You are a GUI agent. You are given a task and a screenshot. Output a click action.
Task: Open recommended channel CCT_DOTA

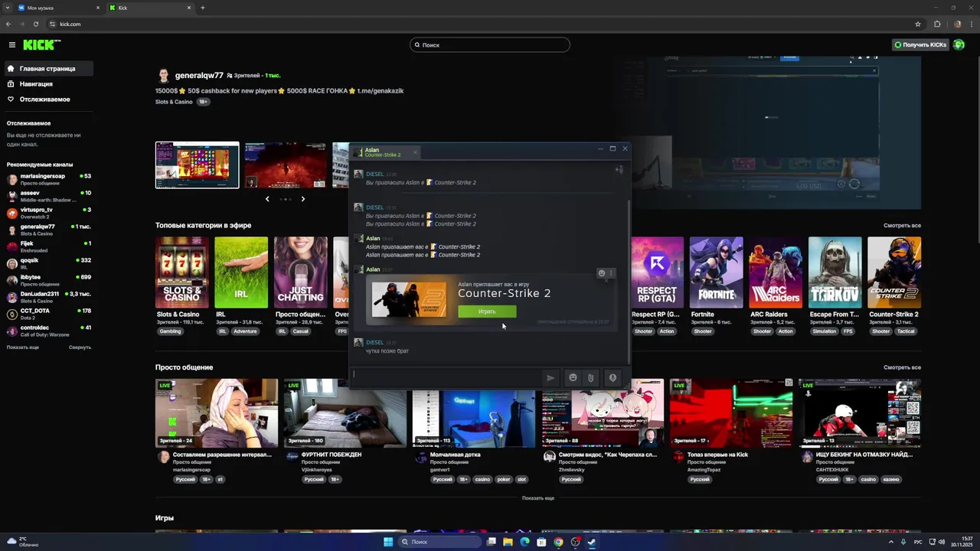pyautogui.click(x=49, y=314)
